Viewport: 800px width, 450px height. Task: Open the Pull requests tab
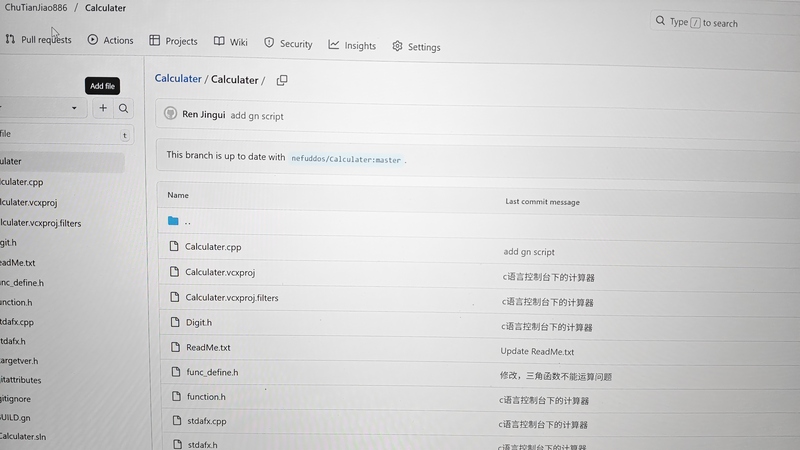click(x=38, y=39)
